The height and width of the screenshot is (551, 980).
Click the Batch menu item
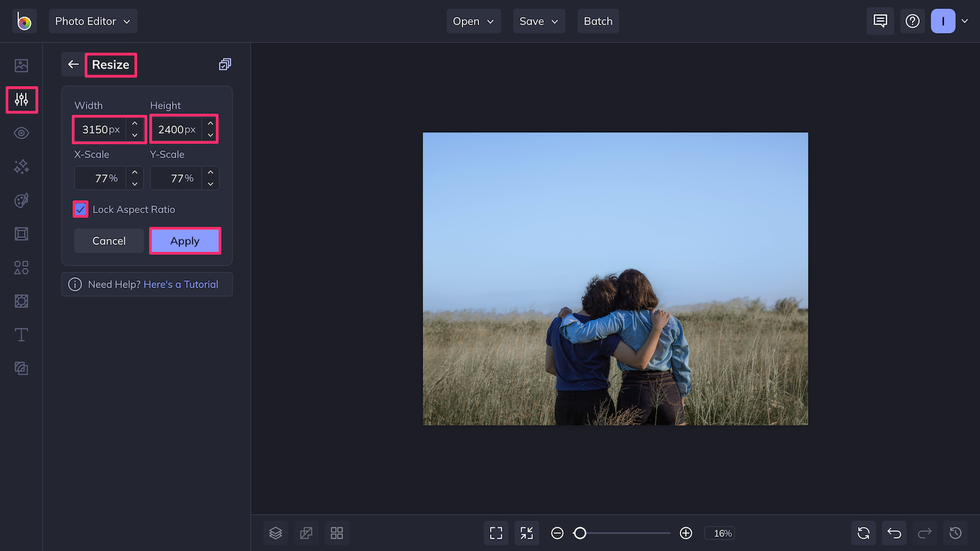[598, 21]
